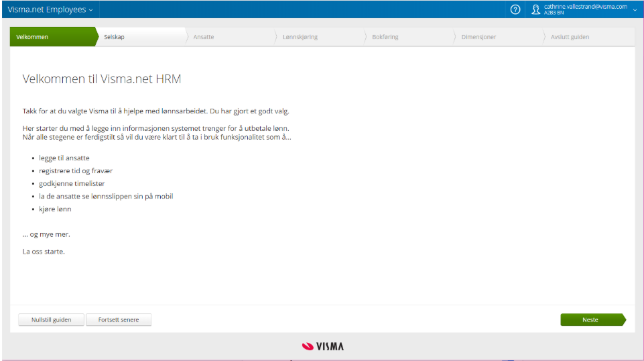Click the 'godkjenne timelister' bullet

[x=72, y=183]
